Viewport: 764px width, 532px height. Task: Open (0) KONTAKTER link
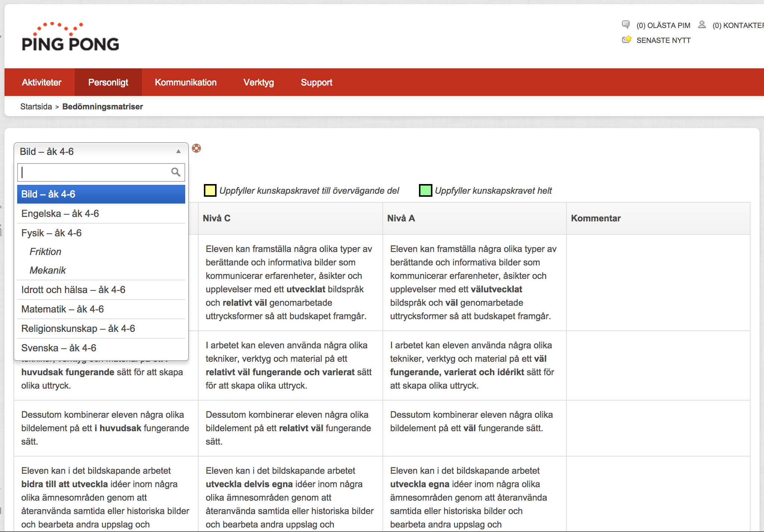(738, 25)
